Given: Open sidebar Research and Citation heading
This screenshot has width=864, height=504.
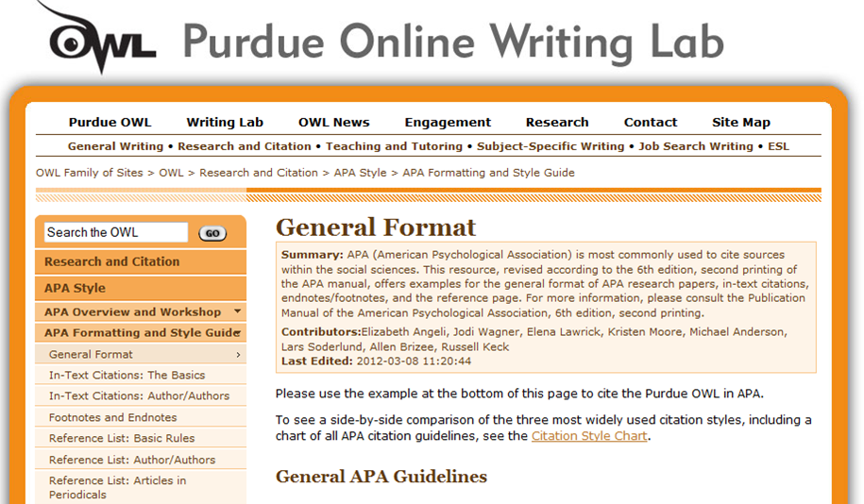Looking at the screenshot, I should (141, 261).
